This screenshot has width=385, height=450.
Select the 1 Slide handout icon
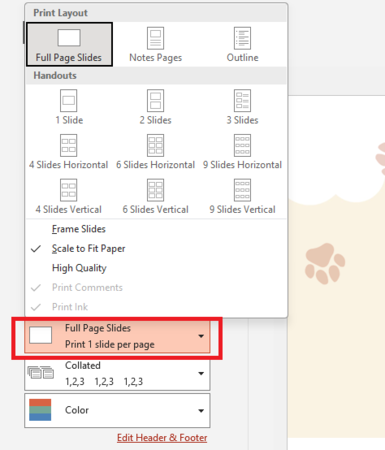[69, 100]
